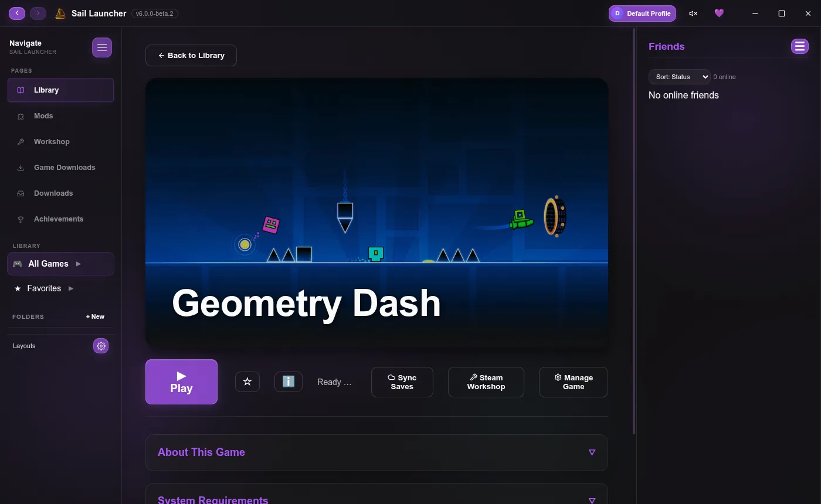Click the purple heart icon
This screenshot has height=504, width=821.
tap(719, 13)
